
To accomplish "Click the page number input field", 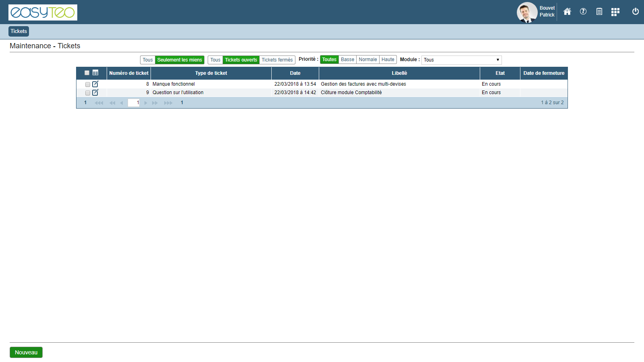I will click(x=134, y=103).
